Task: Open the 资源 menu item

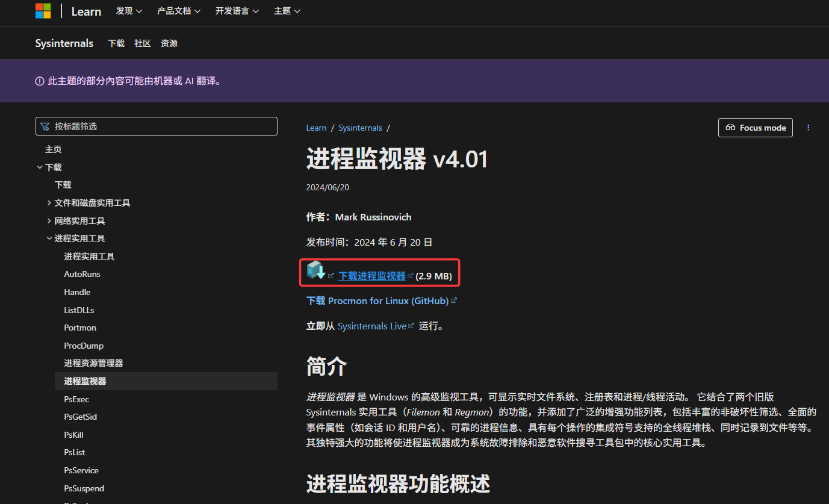Action: coord(169,43)
